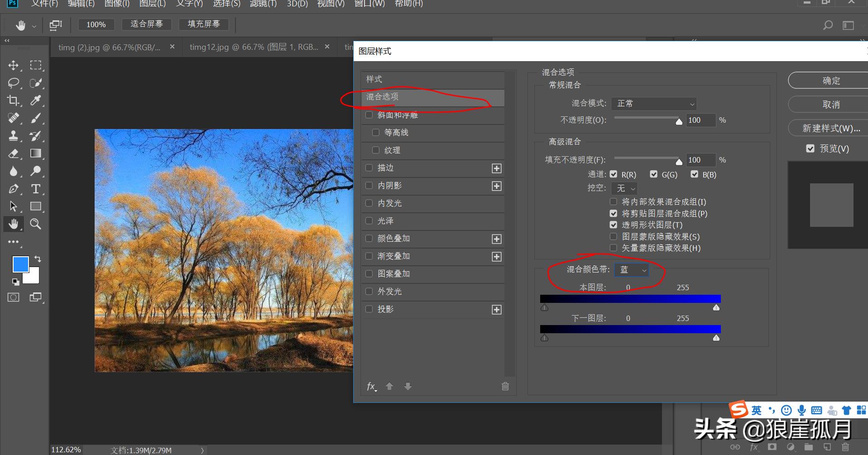Click the 确定 button
Image resolution: width=868 pixels, height=455 pixels.
click(830, 80)
